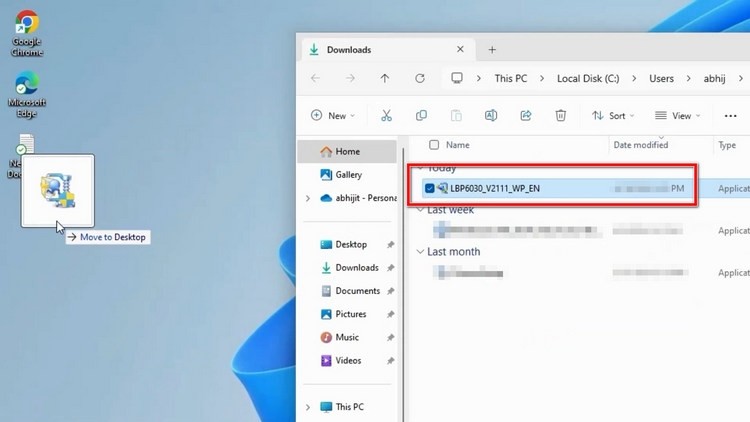
Task: Uncheck the LBP6030_V2111_WP_EN file checkbox
Action: (429, 188)
